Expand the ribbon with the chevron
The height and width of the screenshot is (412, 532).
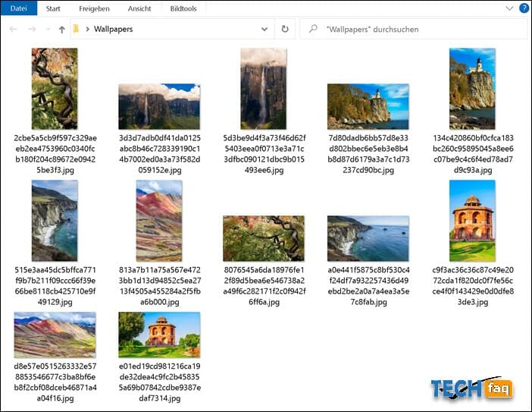509,8
